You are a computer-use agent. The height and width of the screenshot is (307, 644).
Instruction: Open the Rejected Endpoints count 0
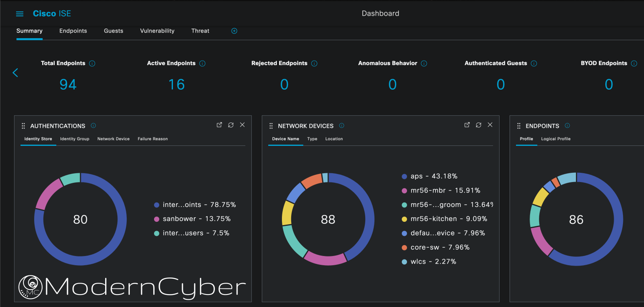[x=284, y=84]
